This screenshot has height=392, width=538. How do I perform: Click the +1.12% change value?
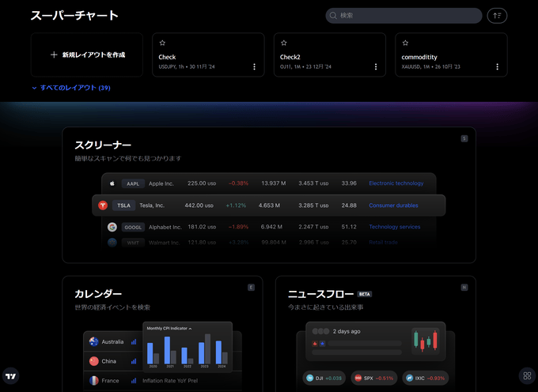pyautogui.click(x=236, y=205)
